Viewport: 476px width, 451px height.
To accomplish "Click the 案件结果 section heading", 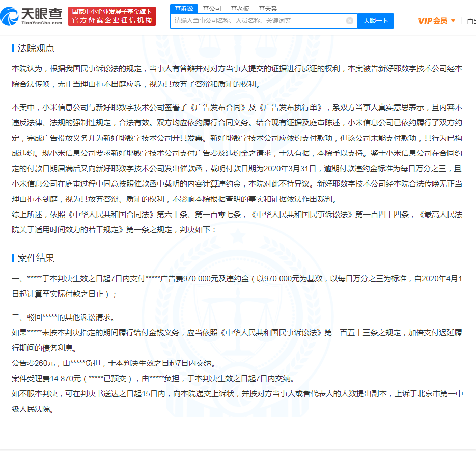I will point(36,258).
